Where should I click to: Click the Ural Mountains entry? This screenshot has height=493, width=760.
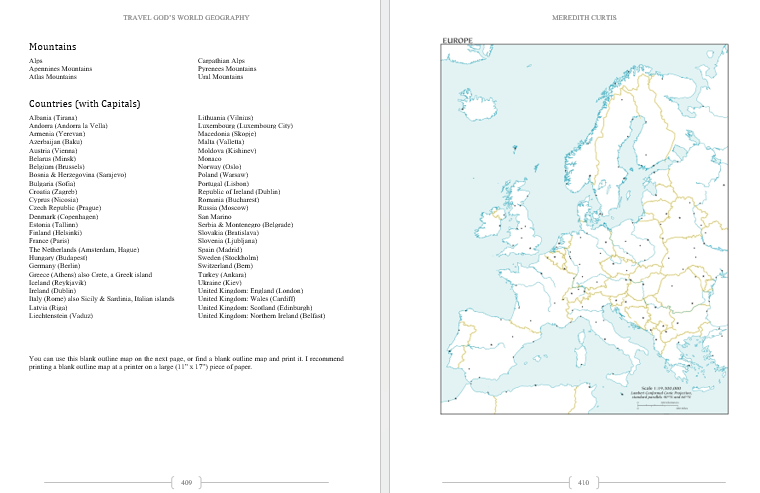[x=221, y=77]
